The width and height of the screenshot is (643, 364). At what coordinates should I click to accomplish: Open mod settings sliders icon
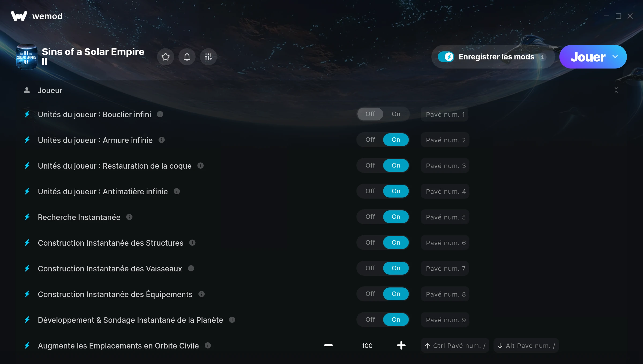(x=208, y=57)
